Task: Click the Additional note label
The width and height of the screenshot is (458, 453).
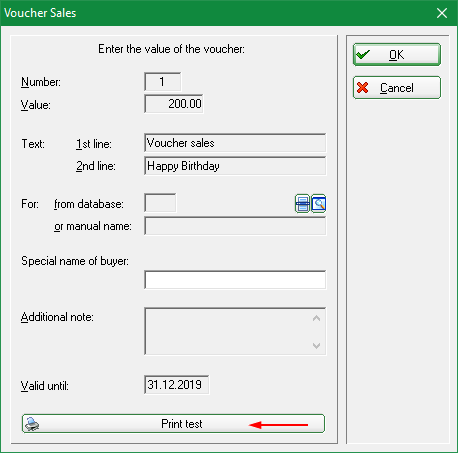Action: (57, 317)
